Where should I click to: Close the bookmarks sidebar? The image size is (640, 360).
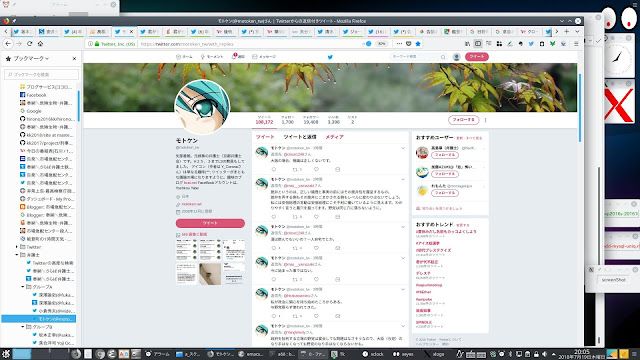click(x=74, y=59)
